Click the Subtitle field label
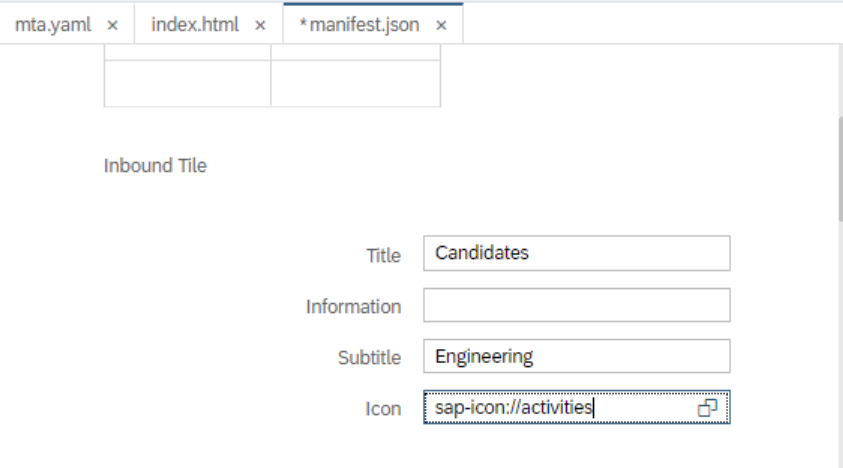 point(369,358)
